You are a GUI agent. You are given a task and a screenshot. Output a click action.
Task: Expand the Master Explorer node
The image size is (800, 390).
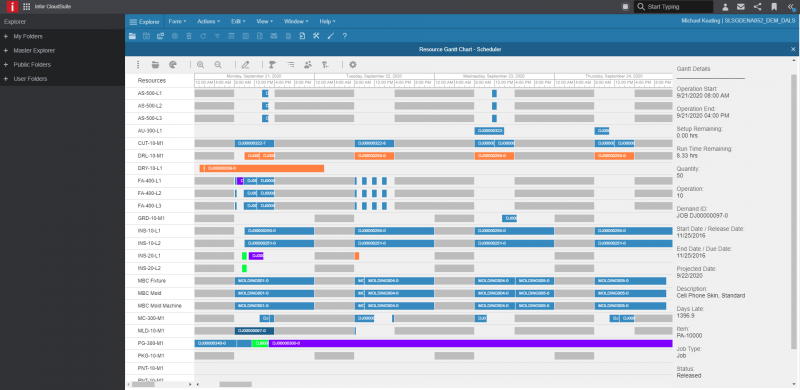pos(6,51)
